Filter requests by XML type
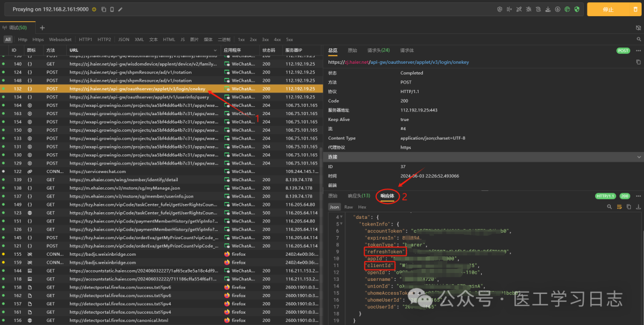Screen dimensions: 644x325 [x=139, y=39]
